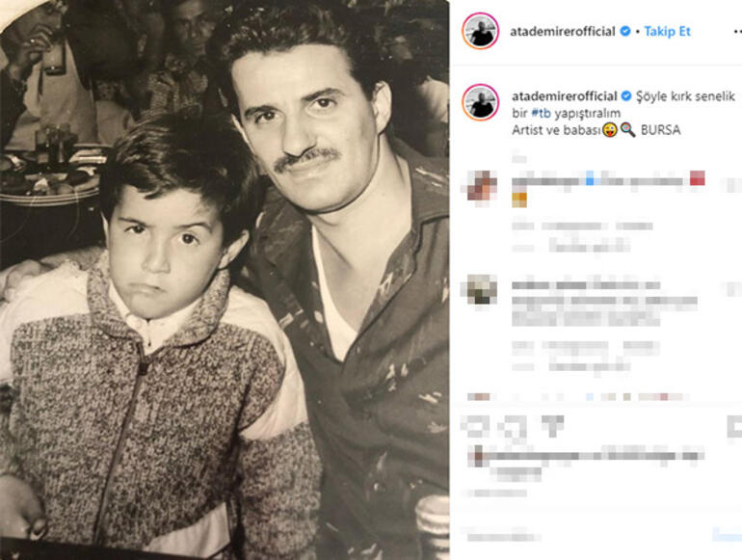Open the #tb hashtag link
This screenshot has width=742, height=560.
click(x=541, y=113)
